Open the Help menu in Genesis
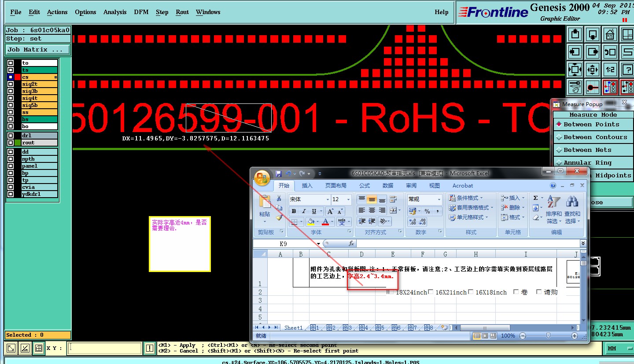 [442, 12]
